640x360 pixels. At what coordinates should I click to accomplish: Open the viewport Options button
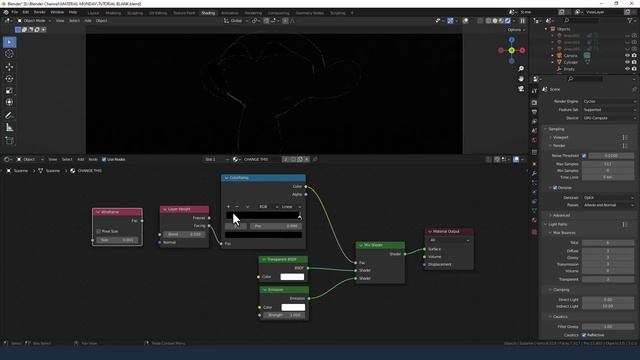pyautogui.click(x=516, y=30)
